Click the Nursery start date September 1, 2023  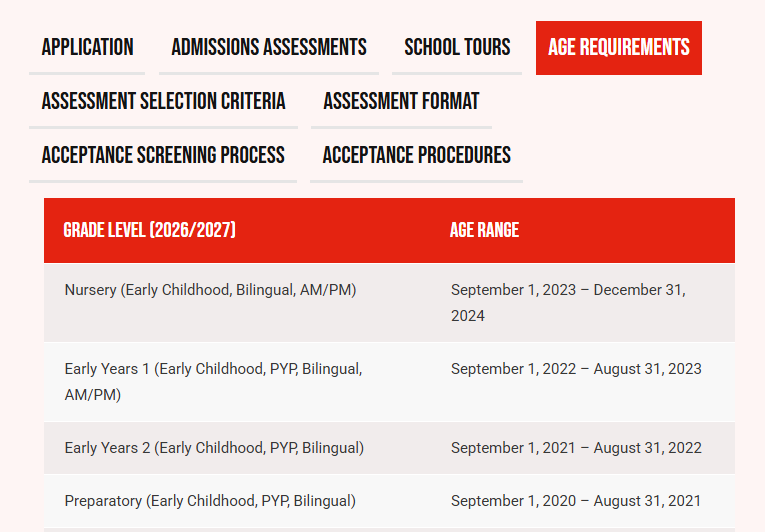click(514, 290)
